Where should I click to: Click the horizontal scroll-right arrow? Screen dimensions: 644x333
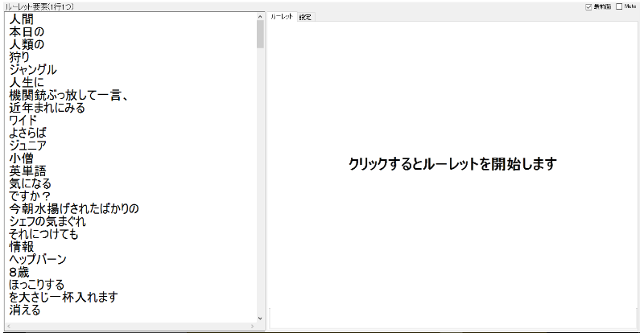click(253, 327)
